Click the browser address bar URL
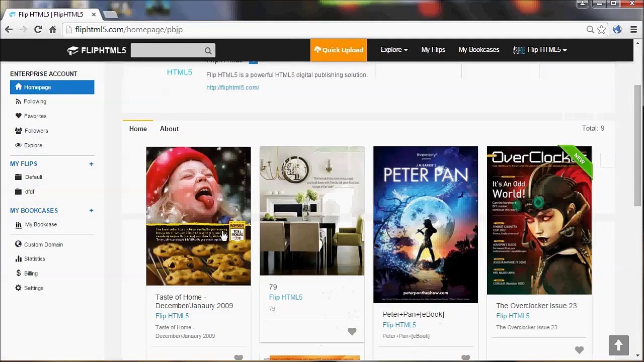 point(129,30)
